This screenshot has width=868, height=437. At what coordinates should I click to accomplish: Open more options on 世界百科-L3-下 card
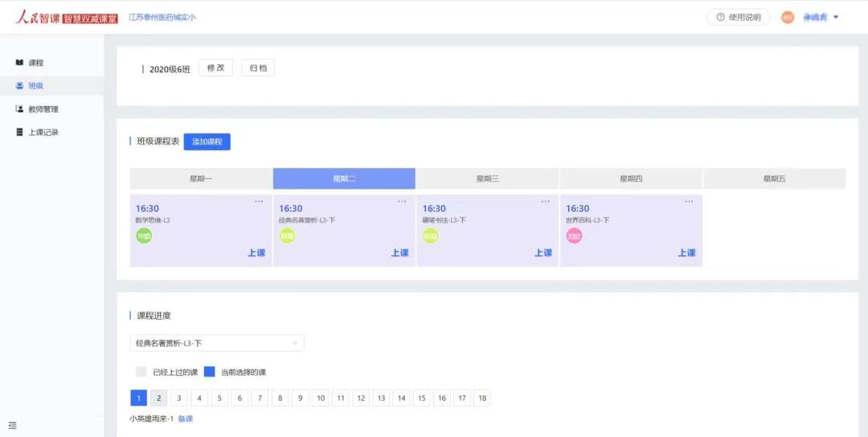click(x=690, y=202)
